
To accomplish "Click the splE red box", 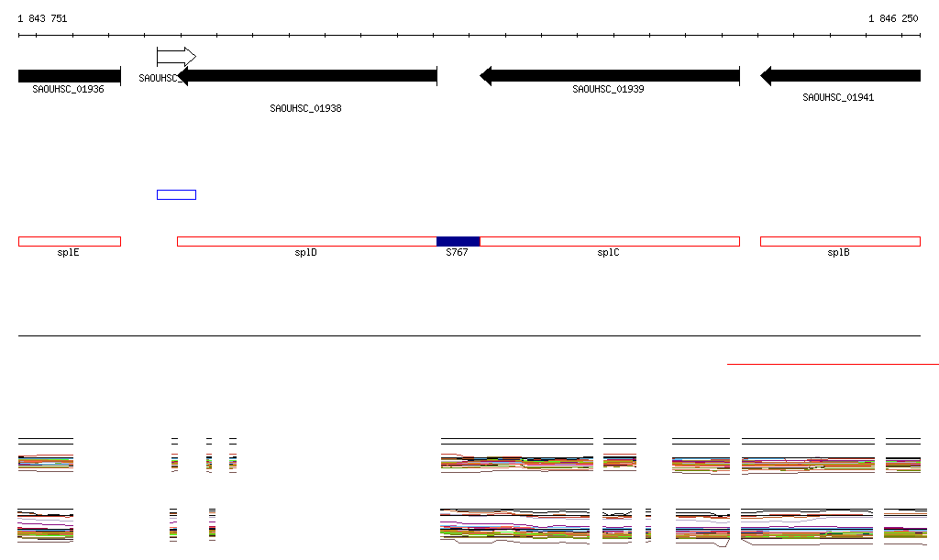I will pyautogui.click(x=70, y=242).
